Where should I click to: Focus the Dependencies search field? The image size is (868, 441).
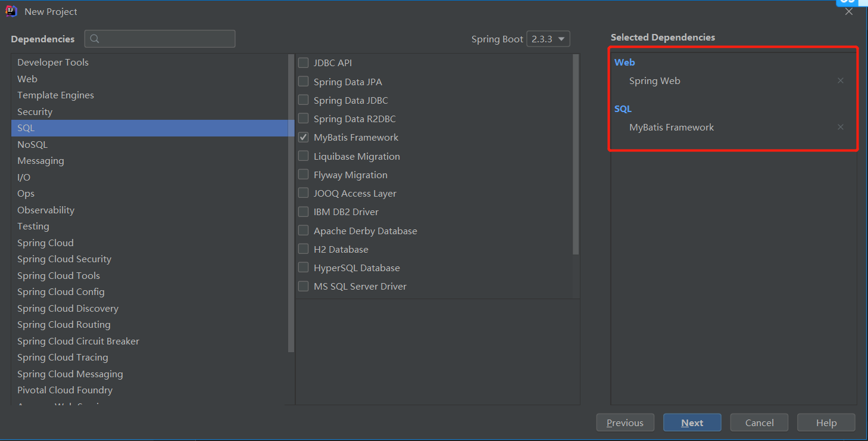(160, 39)
